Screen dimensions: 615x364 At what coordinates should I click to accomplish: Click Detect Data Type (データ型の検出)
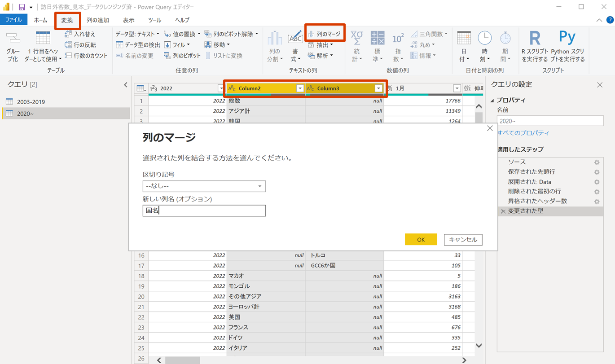pyautogui.click(x=138, y=45)
